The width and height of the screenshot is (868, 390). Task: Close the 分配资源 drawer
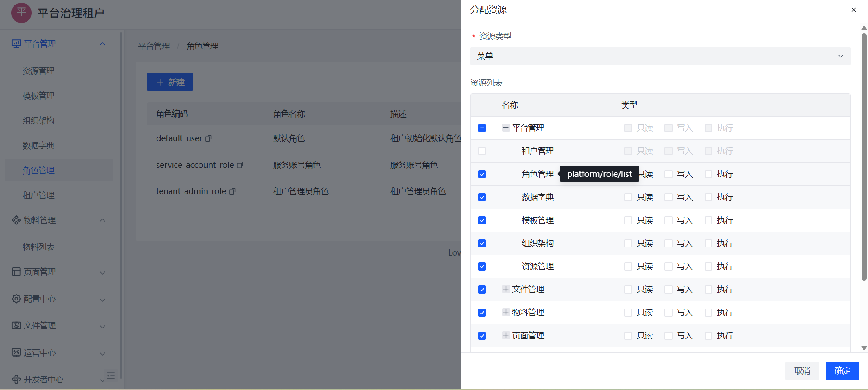pyautogui.click(x=854, y=10)
